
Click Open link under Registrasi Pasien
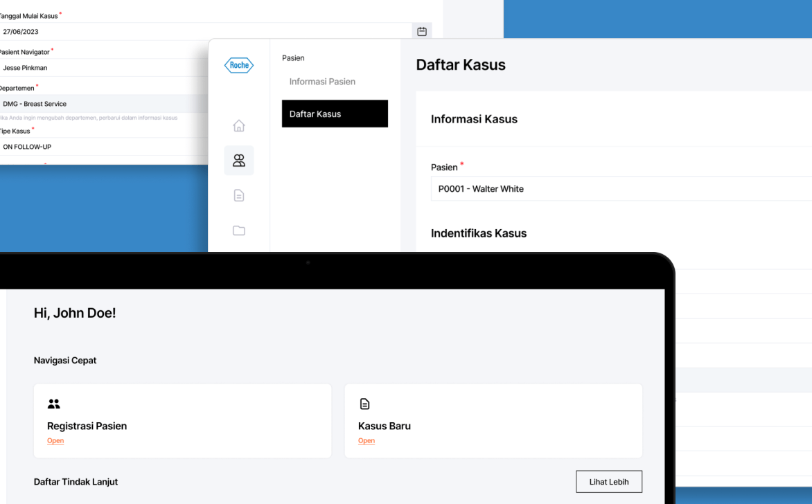coord(55,441)
